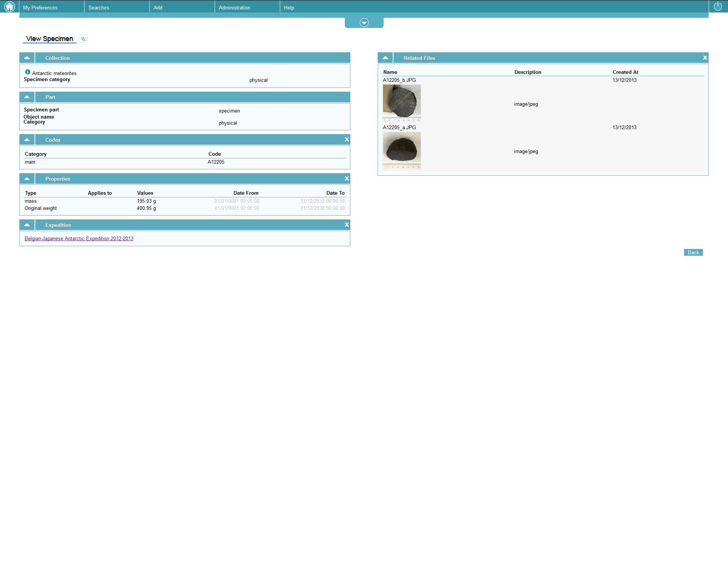Open the Searches menu
Image resolution: width=728 pixels, height=585 pixels.
(99, 8)
